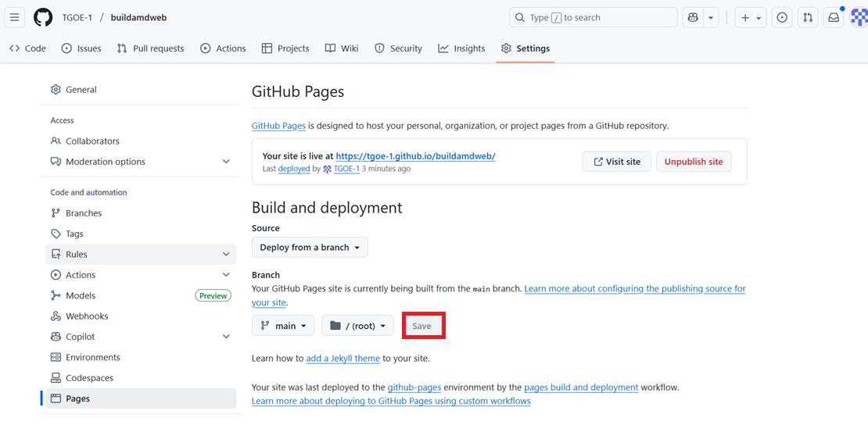Viewport: 868px width, 425px height.
Task: Click the Visit site button
Action: pos(616,162)
